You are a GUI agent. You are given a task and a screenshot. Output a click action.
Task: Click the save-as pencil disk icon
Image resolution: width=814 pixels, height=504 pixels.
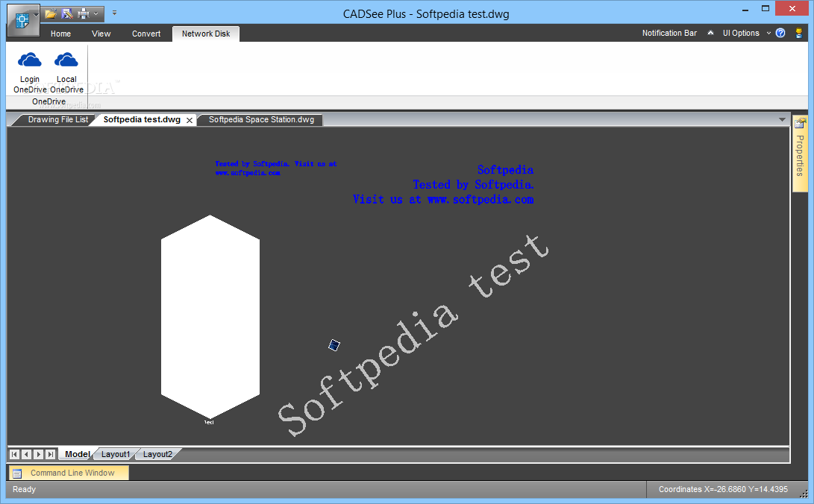coord(67,13)
